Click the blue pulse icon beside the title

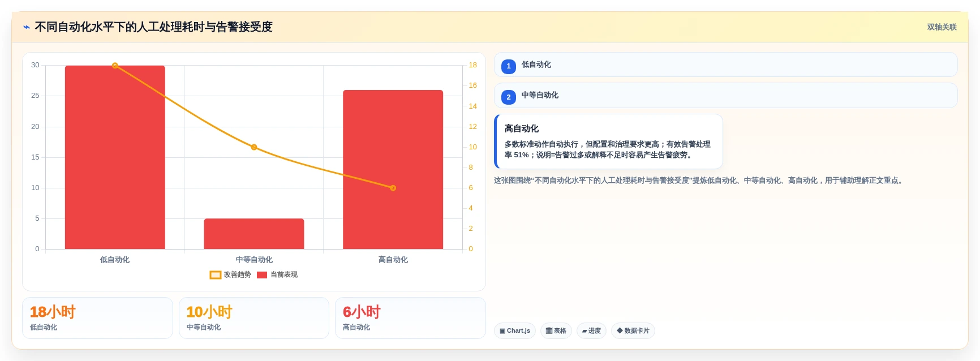point(27,27)
